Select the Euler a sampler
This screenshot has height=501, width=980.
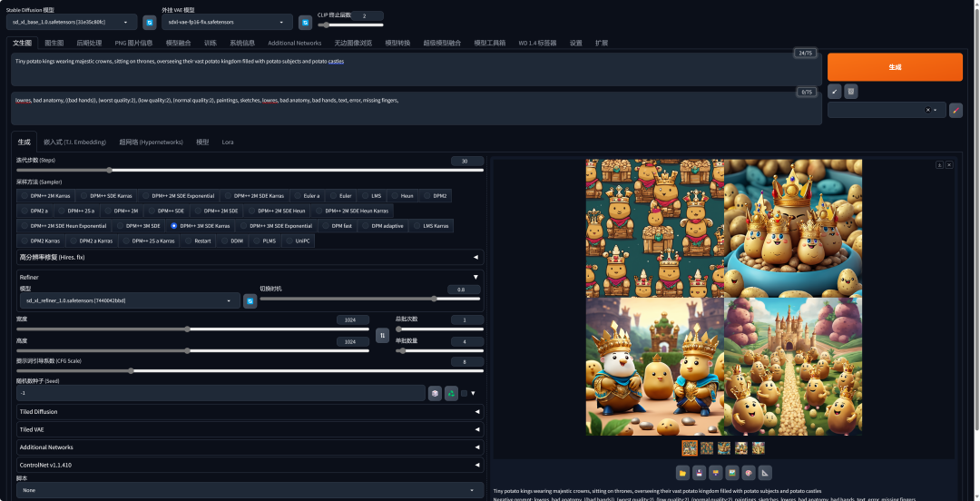pos(307,195)
